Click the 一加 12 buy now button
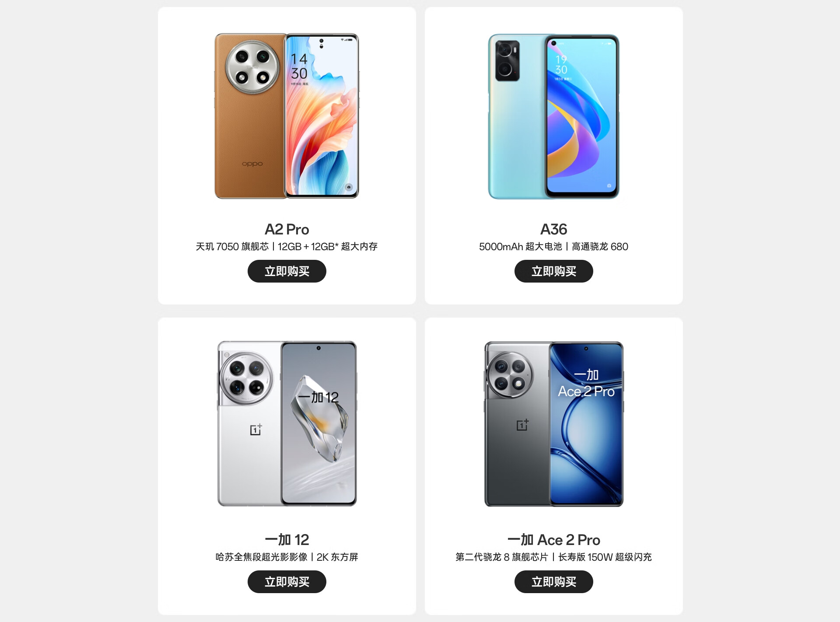The height and width of the screenshot is (622, 840). pos(287,582)
